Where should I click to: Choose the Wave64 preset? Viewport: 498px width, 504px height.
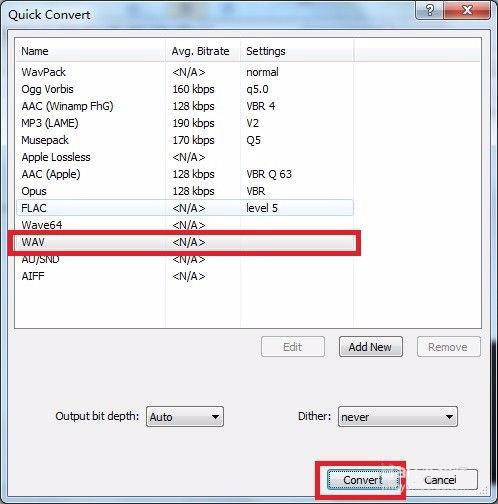(185, 225)
